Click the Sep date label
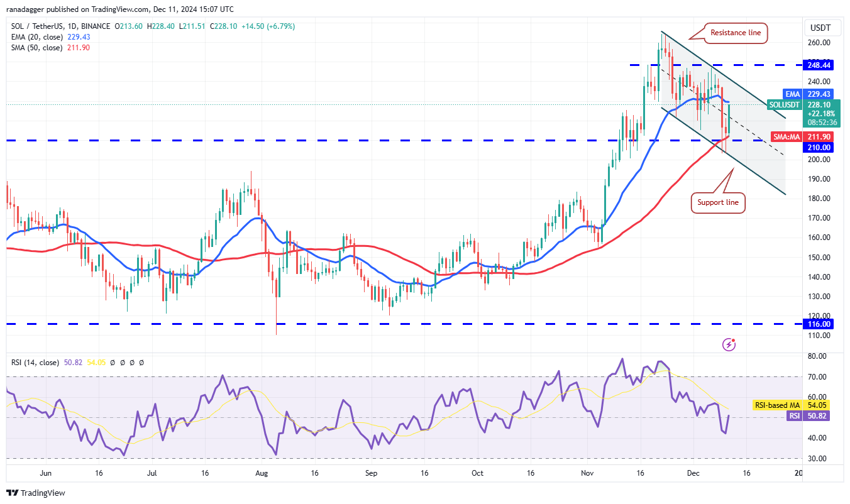Viewport: 850px width, 504px height. [371, 473]
